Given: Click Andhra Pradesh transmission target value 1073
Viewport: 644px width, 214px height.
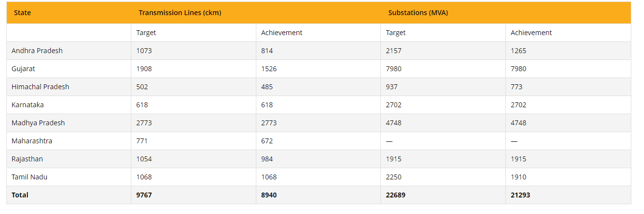Looking at the screenshot, I should 144,51.
